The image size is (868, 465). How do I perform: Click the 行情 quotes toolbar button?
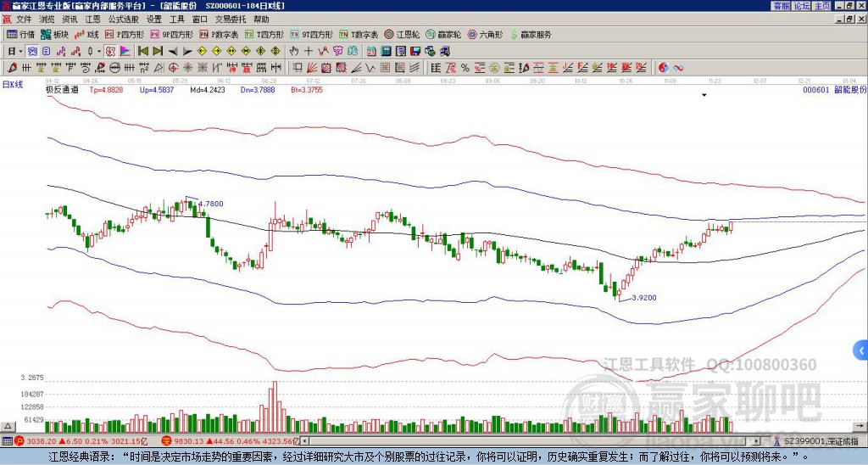[20, 35]
